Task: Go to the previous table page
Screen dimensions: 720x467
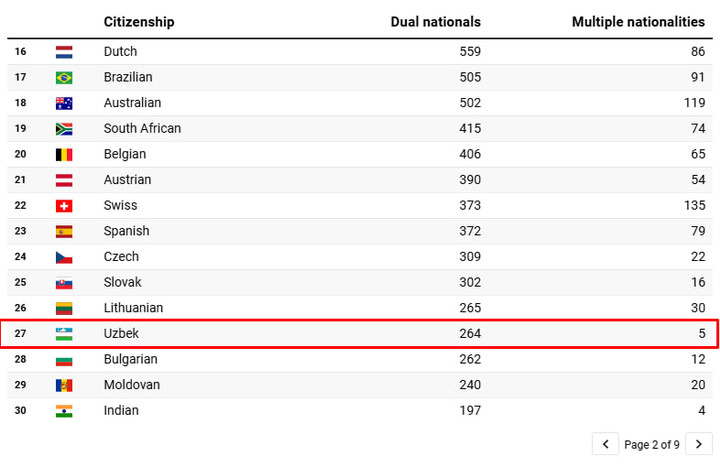Action: click(x=606, y=444)
